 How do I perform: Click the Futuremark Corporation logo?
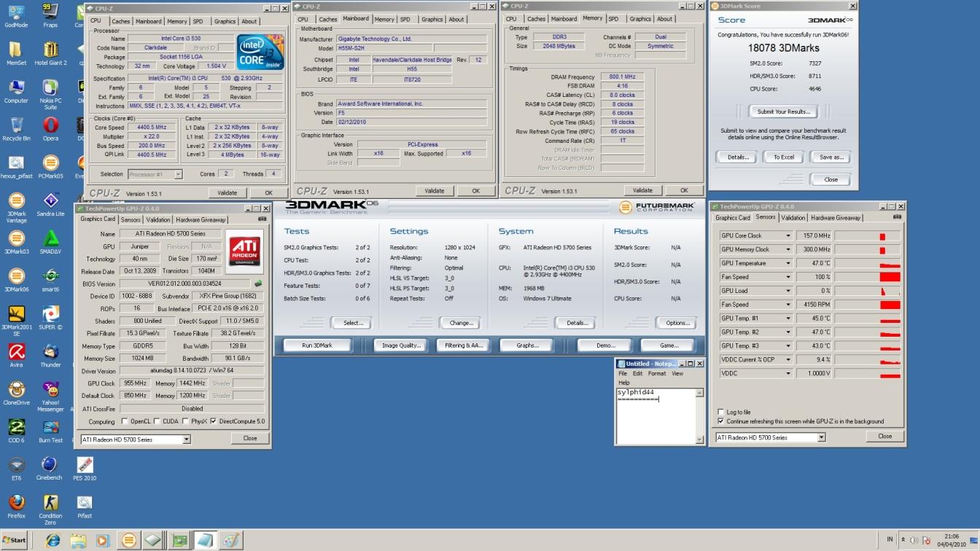pyautogui.click(x=657, y=208)
